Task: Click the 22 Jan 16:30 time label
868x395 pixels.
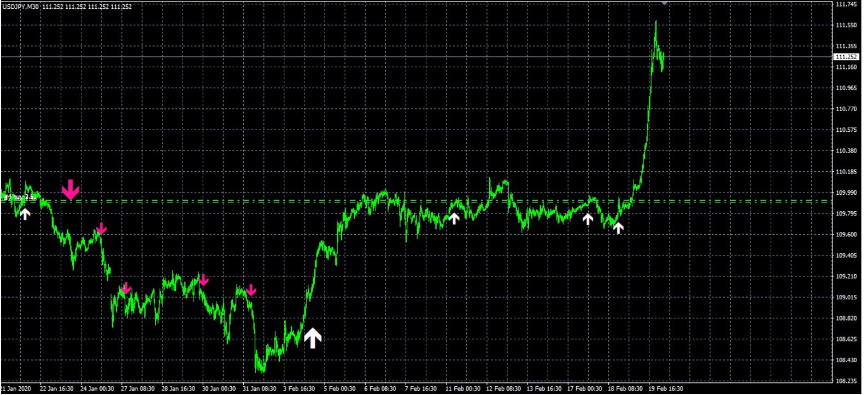Action: click(57, 389)
